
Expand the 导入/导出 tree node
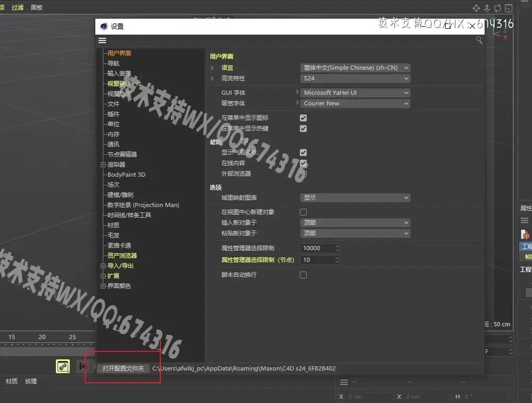(102, 266)
